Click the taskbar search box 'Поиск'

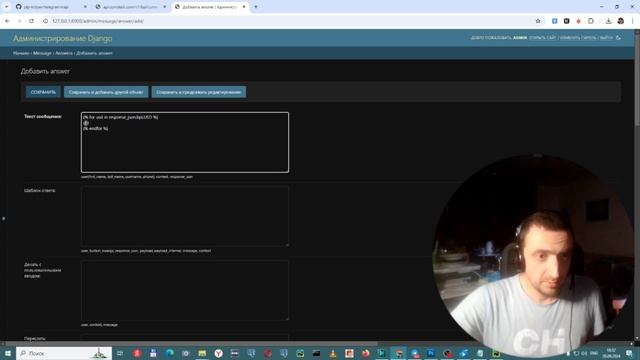[x=64, y=353]
